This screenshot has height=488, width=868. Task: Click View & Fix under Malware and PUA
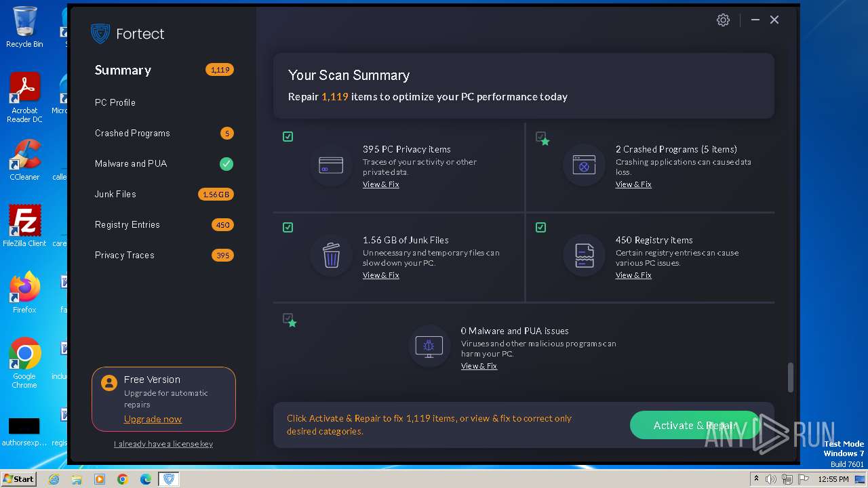click(x=479, y=366)
